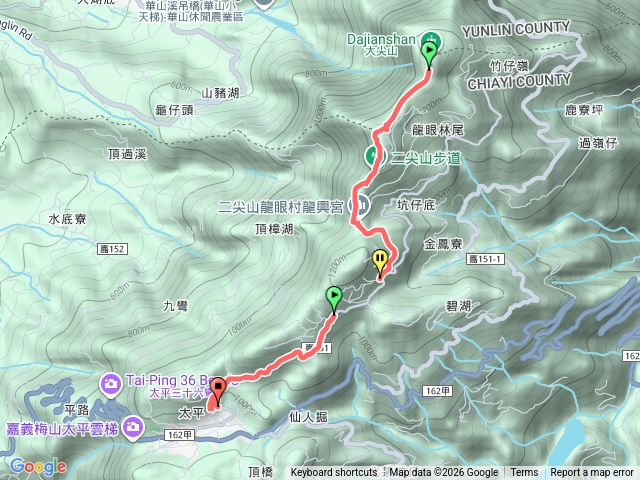Click the 嘉152 road shield label
640x480 pixels.
(x=112, y=249)
